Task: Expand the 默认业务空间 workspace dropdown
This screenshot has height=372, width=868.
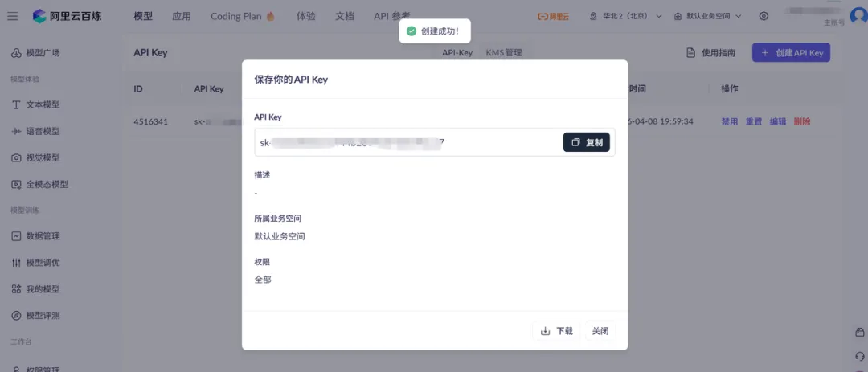Action: pos(708,16)
